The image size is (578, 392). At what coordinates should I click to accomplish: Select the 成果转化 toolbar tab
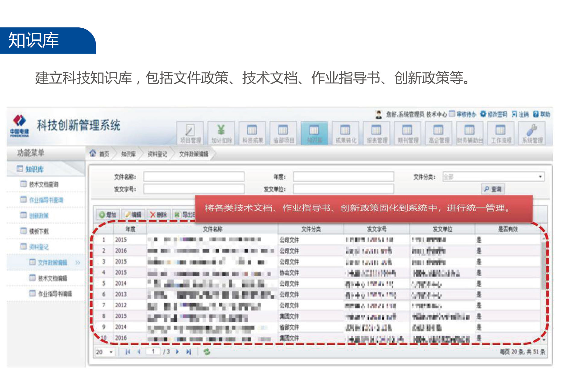point(345,133)
